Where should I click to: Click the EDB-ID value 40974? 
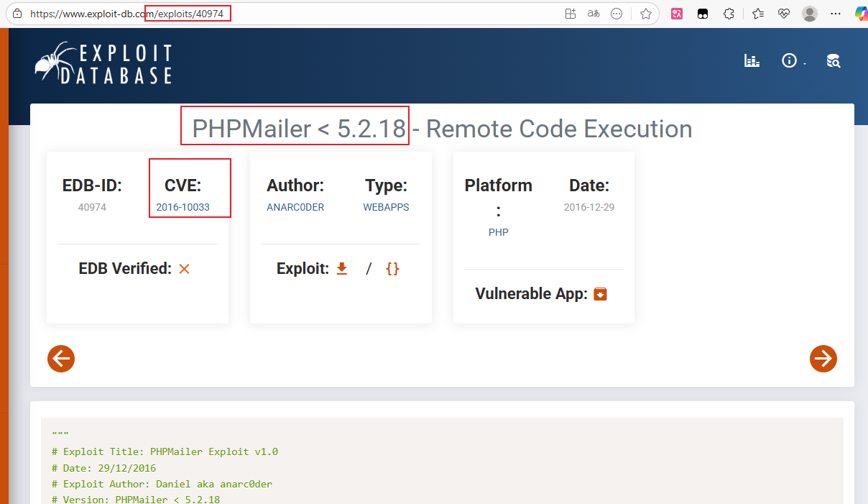click(92, 207)
